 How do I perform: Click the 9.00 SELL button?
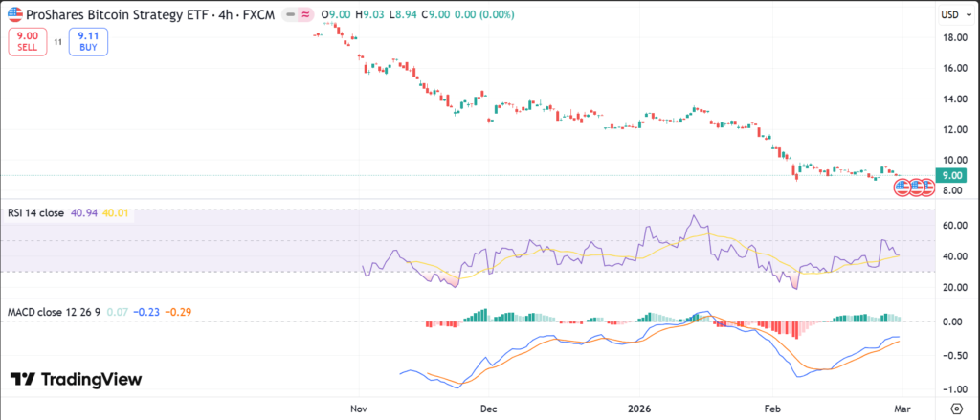27,41
